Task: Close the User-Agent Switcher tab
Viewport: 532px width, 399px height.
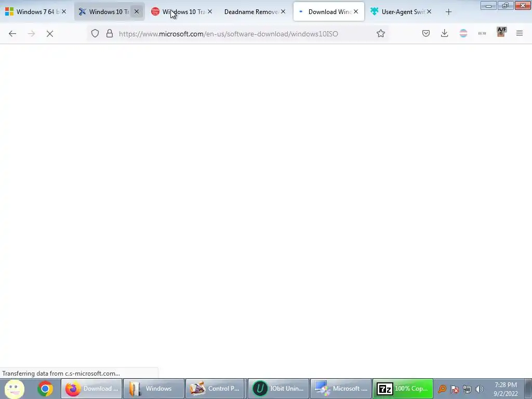Action: (429, 11)
